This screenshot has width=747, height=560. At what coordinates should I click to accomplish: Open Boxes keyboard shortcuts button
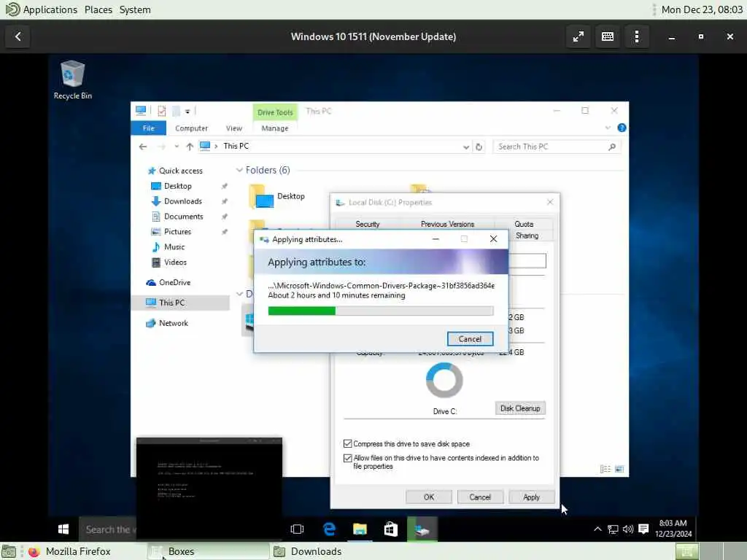[x=608, y=36]
